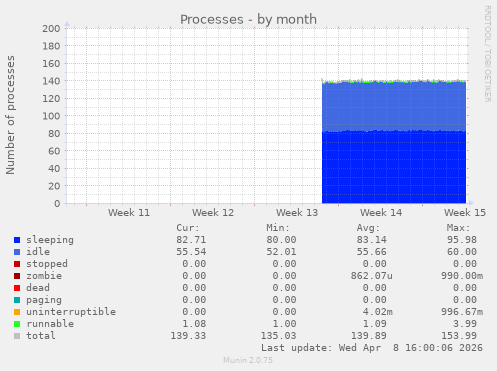Click the 'sleeping' legend label
This screenshot has height=371, width=497.
(x=50, y=240)
